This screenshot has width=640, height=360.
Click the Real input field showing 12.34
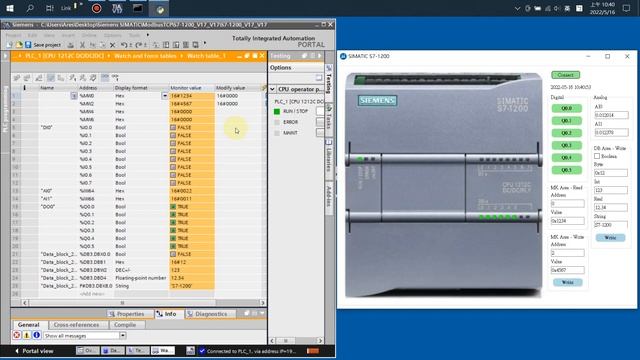pos(611,207)
